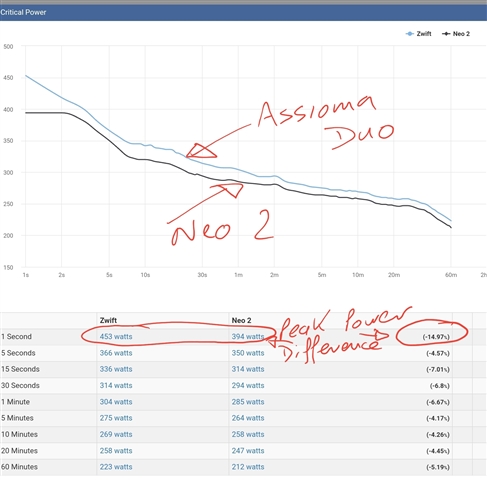The image size is (487, 480).
Task: Click the 20 Minutes row label
Action: point(19,451)
